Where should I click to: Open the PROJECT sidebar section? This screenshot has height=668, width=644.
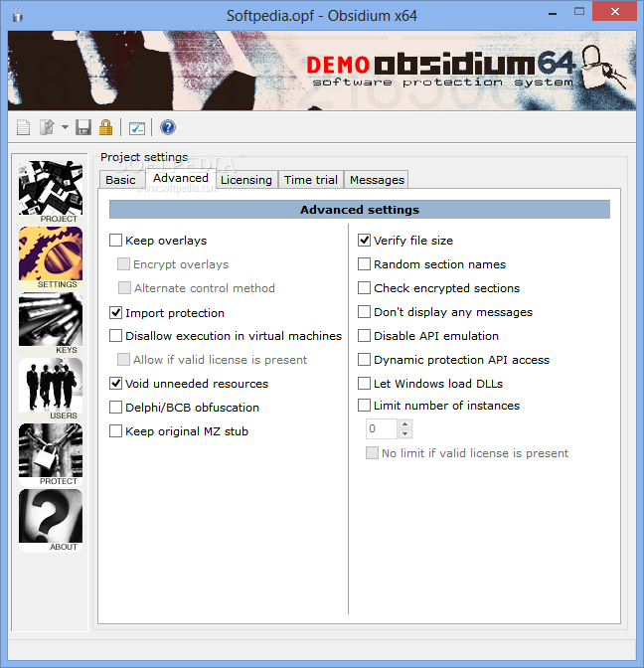click(x=51, y=192)
